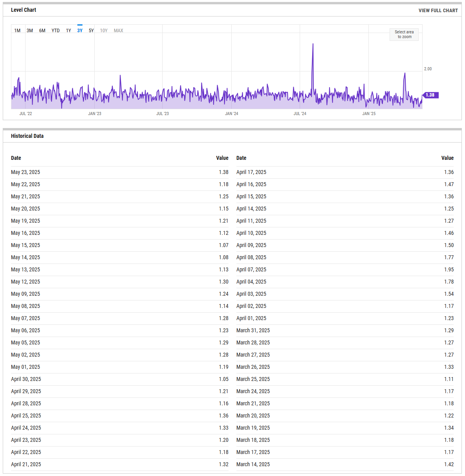
Task: Click value 1.13 for May 13, 2025
Action: pos(224,269)
